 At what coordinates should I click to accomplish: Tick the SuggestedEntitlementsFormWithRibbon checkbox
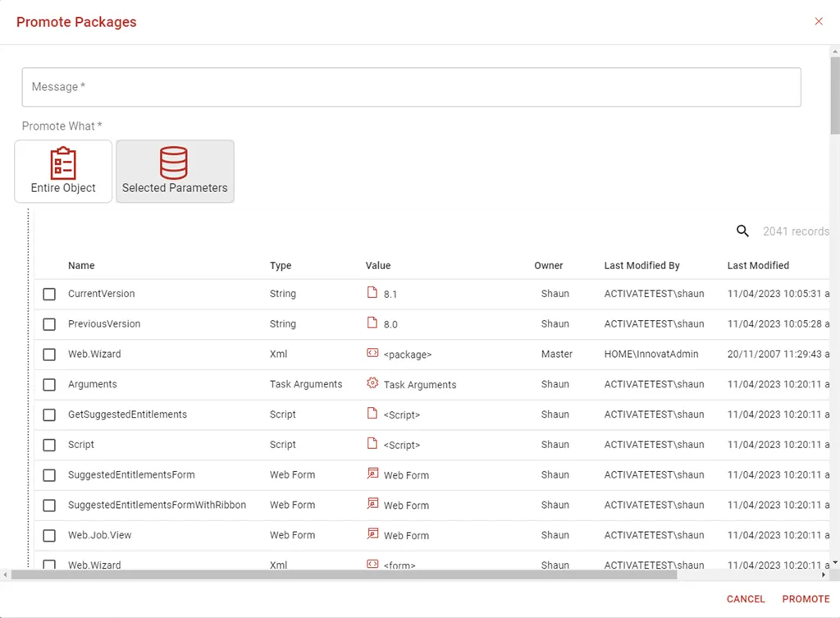(49, 506)
